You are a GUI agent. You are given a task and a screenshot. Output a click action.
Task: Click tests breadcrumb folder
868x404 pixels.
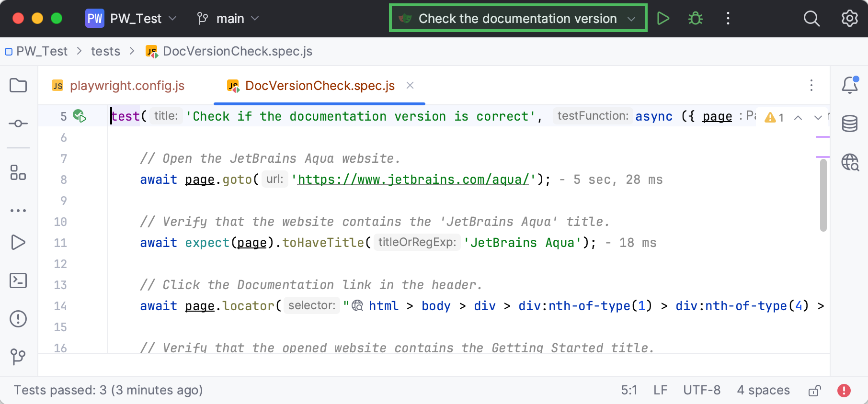[105, 51]
